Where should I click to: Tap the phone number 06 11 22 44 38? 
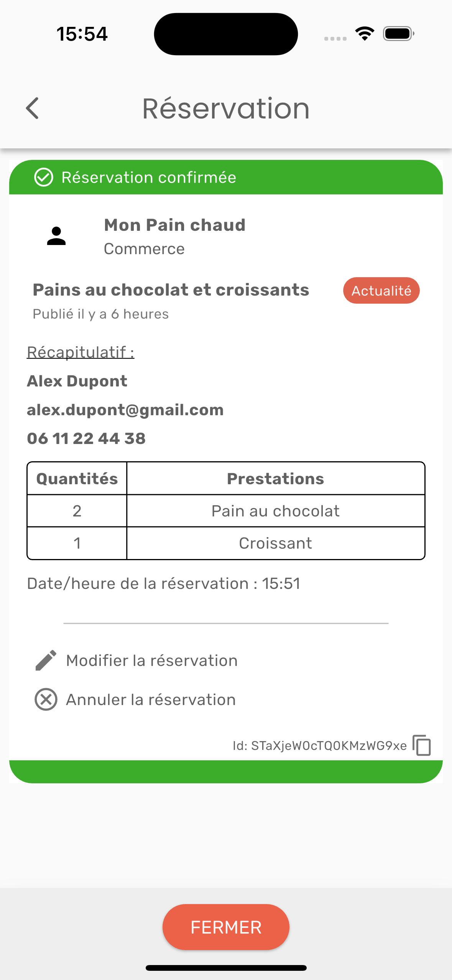coord(86,438)
